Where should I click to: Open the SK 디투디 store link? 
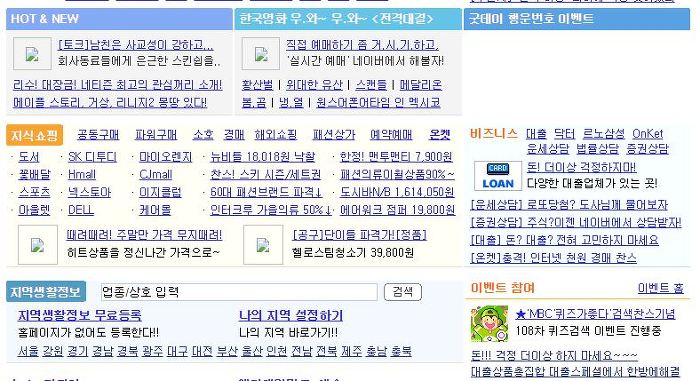(x=92, y=157)
